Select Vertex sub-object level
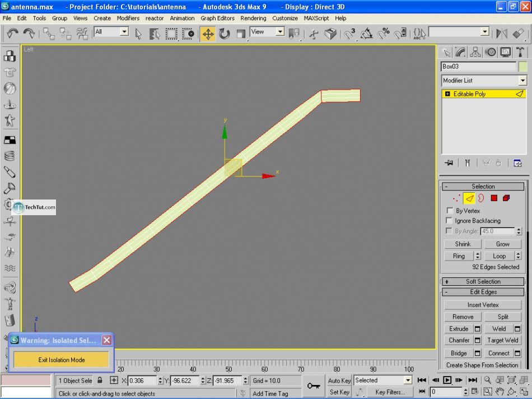This screenshot has height=399, width=532. (456, 198)
